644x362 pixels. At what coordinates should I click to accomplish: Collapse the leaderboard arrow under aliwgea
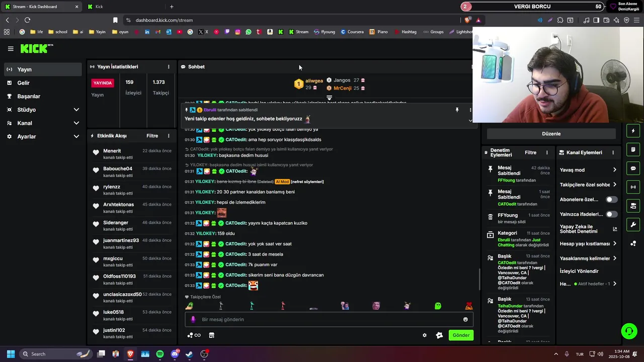(x=329, y=98)
